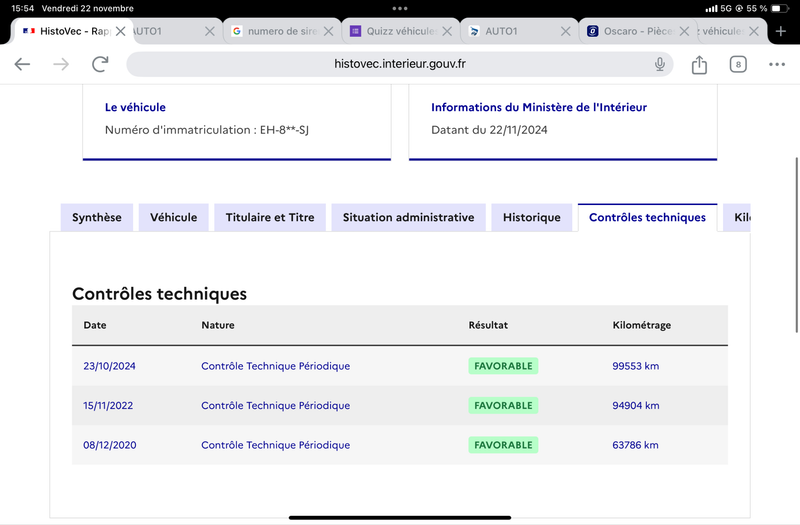
Task: Tap the microphone icon in address bar
Action: click(x=660, y=64)
